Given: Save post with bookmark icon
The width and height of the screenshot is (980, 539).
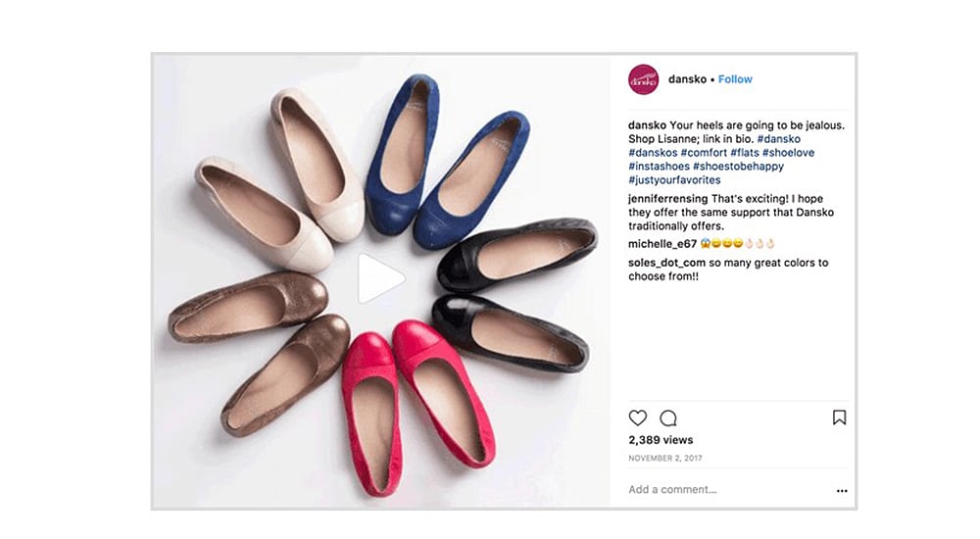Looking at the screenshot, I should click(x=839, y=417).
